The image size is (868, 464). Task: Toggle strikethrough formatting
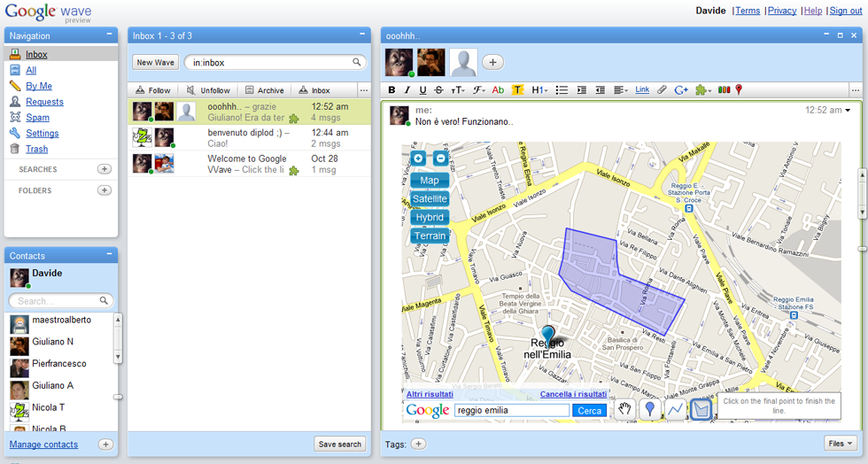point(439,89)
